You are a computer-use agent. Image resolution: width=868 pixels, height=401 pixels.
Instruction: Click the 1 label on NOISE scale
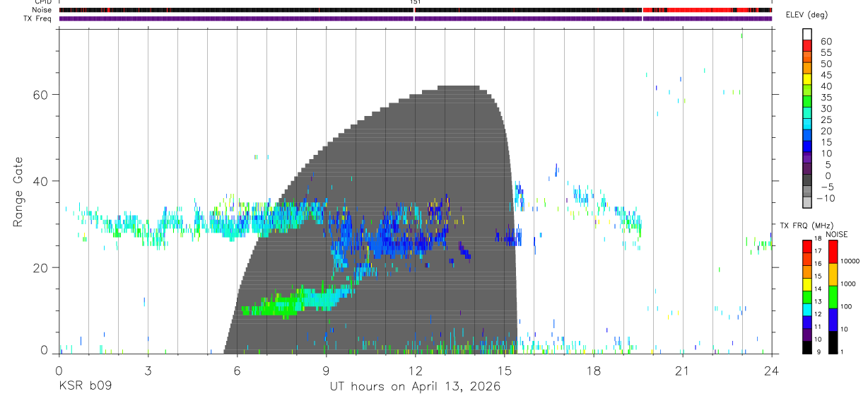843,351
